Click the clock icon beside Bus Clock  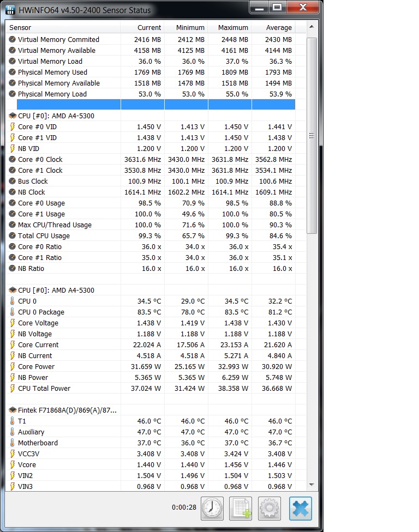(13, 181)
